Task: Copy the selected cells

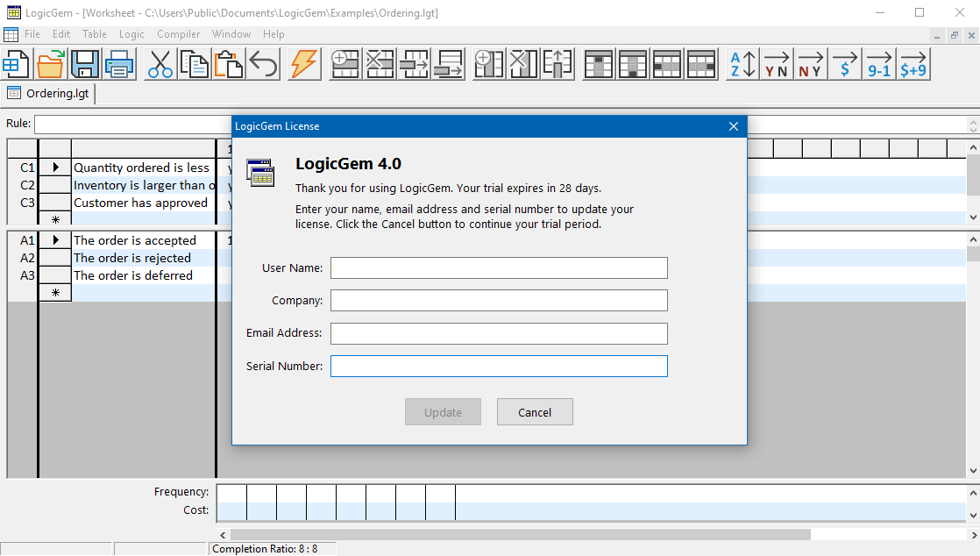Action: coord(195,63)
